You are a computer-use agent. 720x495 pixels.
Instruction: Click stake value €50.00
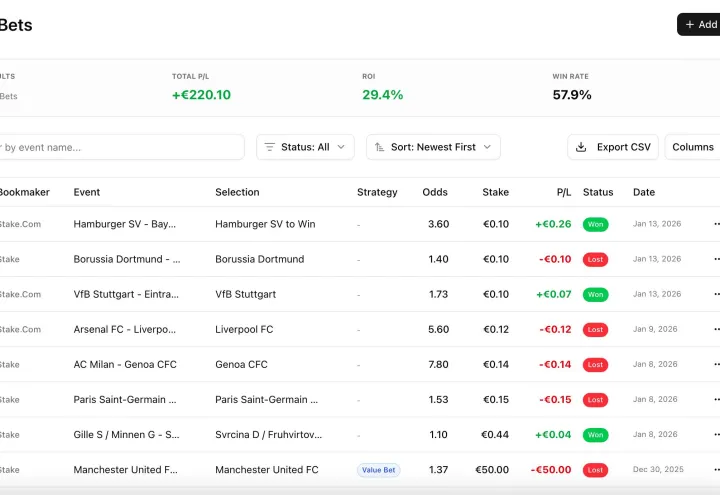coord(492,470)
